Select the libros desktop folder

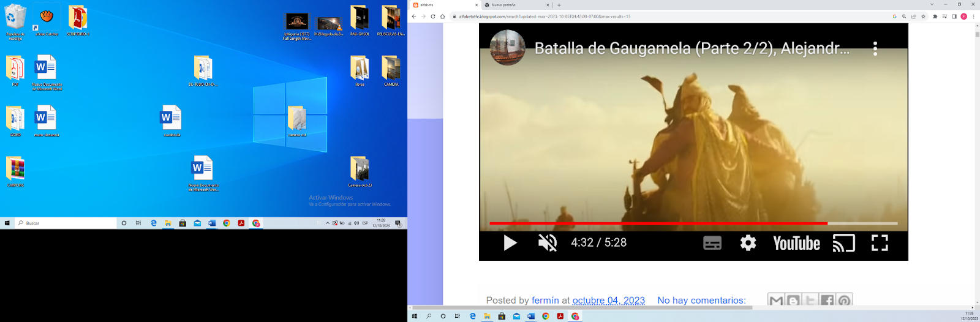click(x=360, y=71)
